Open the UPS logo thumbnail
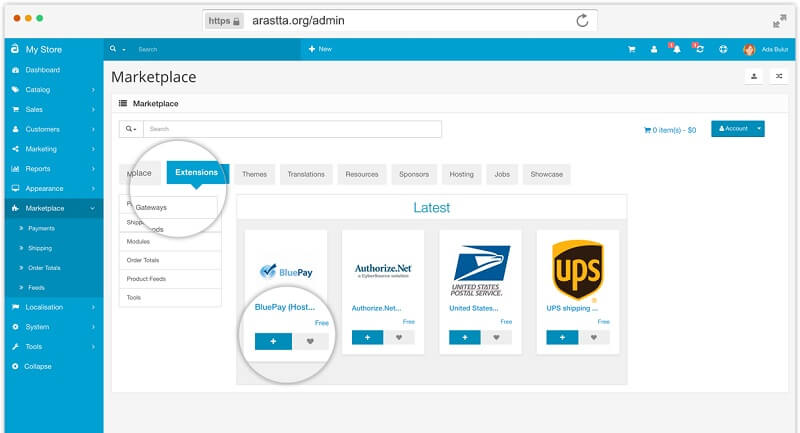This screenshot has width=800, height=433. (x=578, y=270)
